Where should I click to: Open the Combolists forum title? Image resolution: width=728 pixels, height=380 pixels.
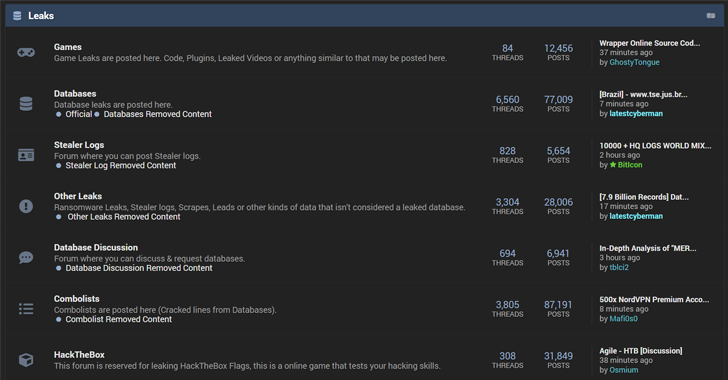[77, 299]
